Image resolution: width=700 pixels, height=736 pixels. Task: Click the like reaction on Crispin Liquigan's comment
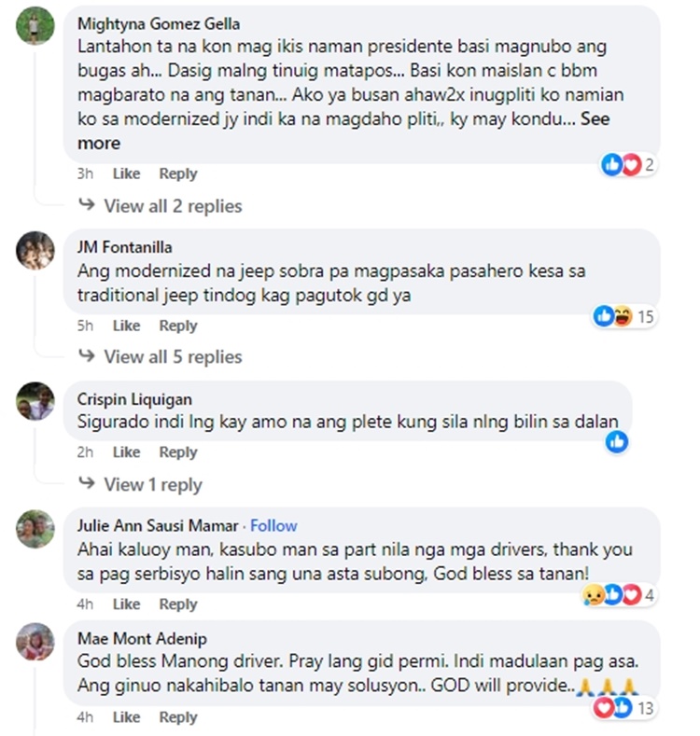(x=617, y=442)
